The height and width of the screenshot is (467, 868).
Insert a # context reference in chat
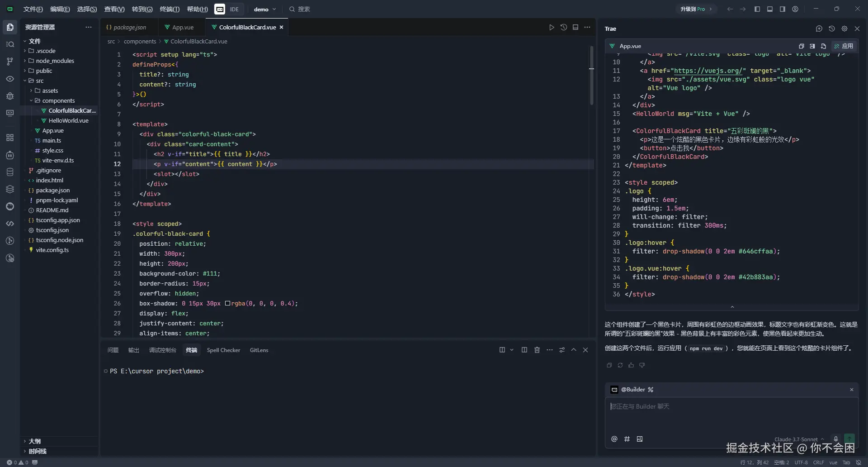pos(627,439)
